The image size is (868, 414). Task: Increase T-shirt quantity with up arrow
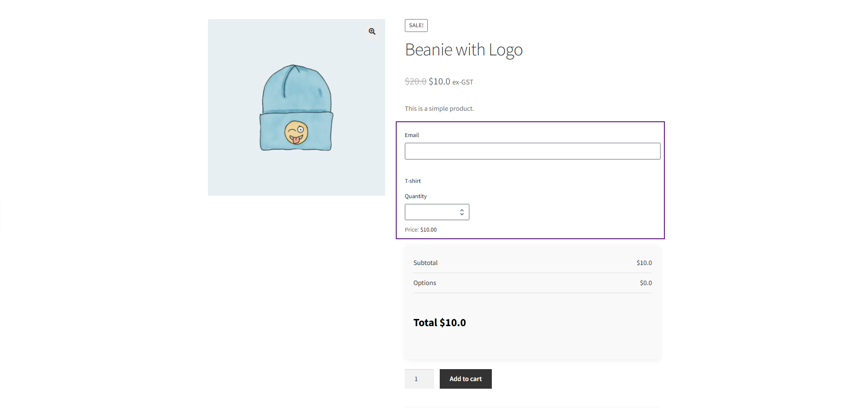(462, 210)
